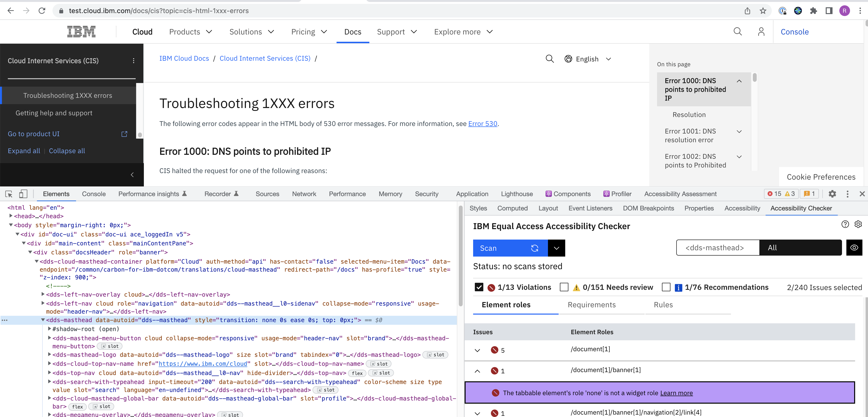Follow the Error 530 link

click(483, 124)
